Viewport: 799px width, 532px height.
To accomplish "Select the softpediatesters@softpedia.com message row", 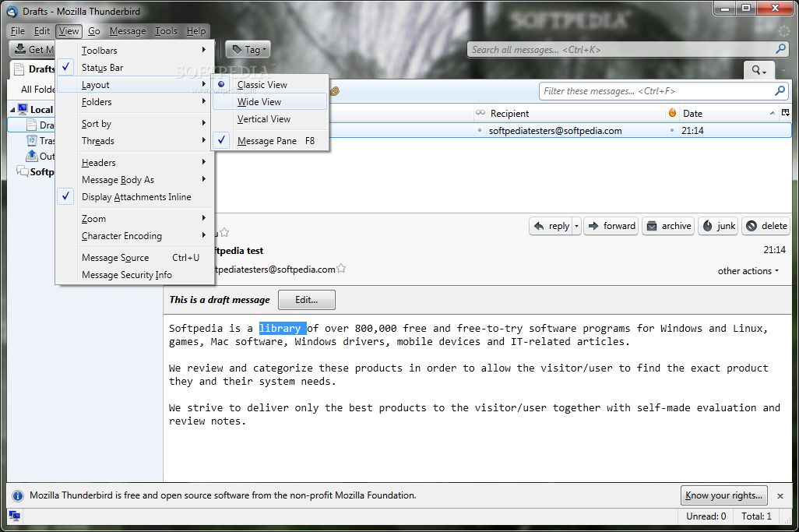I will pos(559,130).
